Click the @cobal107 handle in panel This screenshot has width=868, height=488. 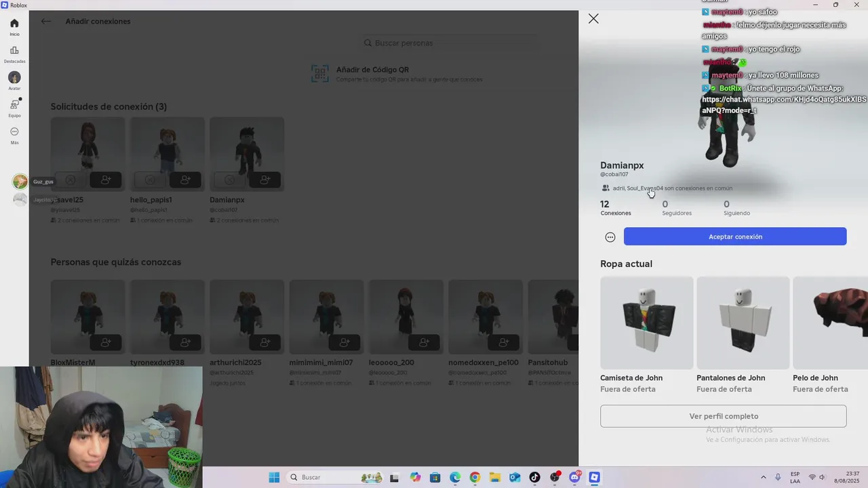coord(614,175)
